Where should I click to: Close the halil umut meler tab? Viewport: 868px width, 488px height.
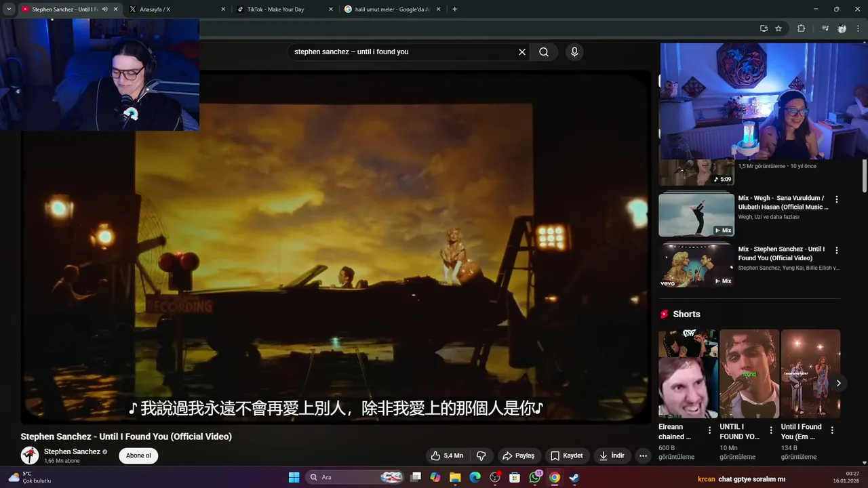[437, 9]
